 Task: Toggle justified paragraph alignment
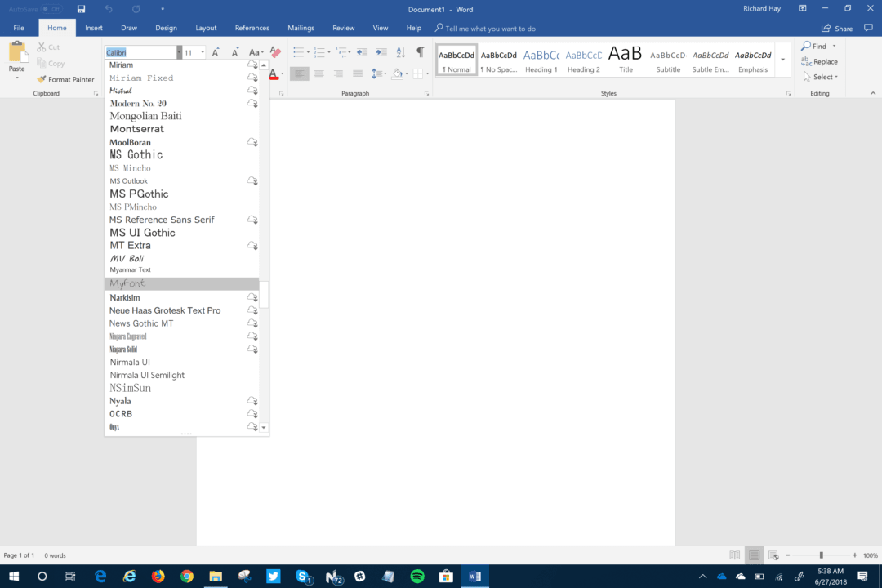click(358, 73)
